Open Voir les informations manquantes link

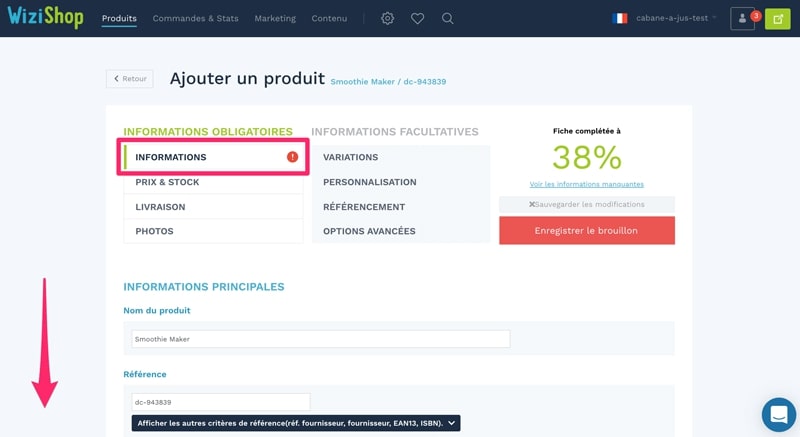tap(587, 184)
